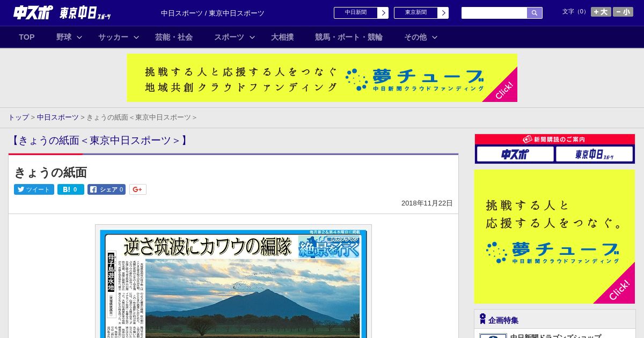644x338 pixels.
Task: Click the 企画特集 section heading
Action: click(x=503, y=320)
